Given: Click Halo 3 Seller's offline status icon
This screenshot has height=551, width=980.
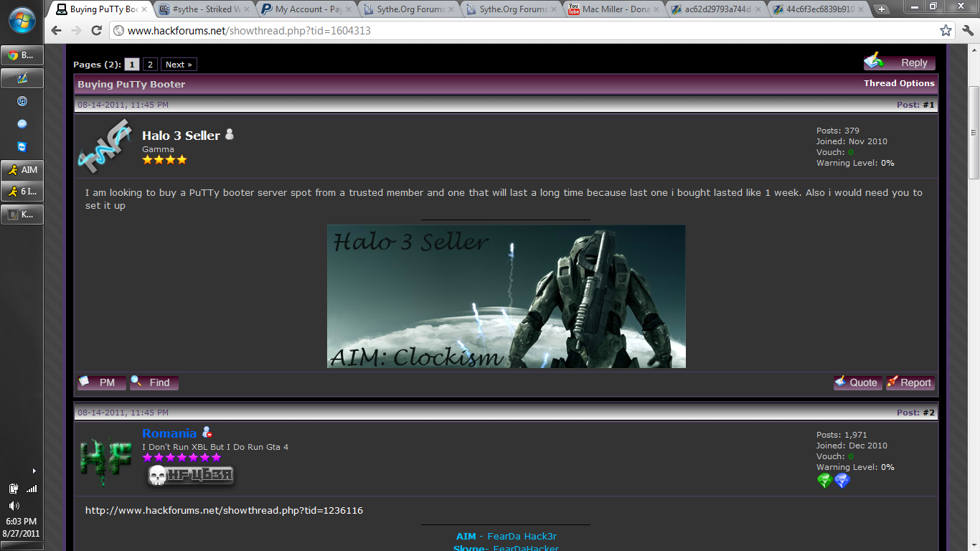Looking at the screenshot, I should (x=230, y=134).
